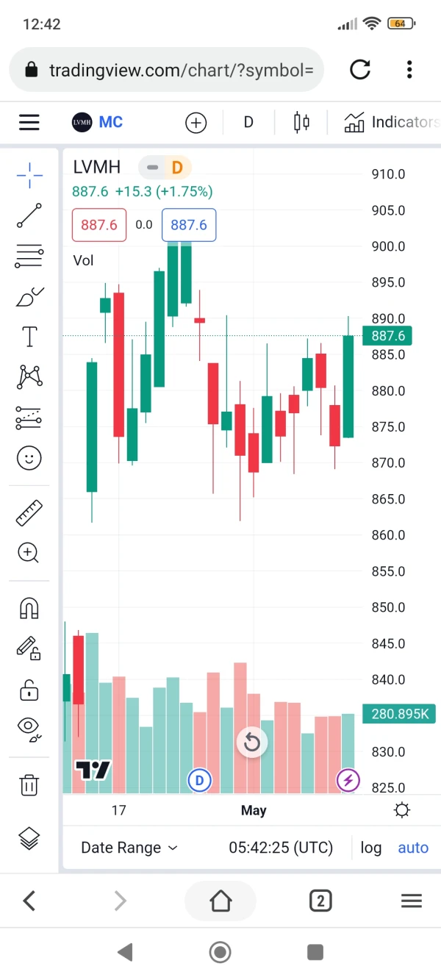Hide all drawings with eye icon
441x980 pixels.
pos(29,727)
